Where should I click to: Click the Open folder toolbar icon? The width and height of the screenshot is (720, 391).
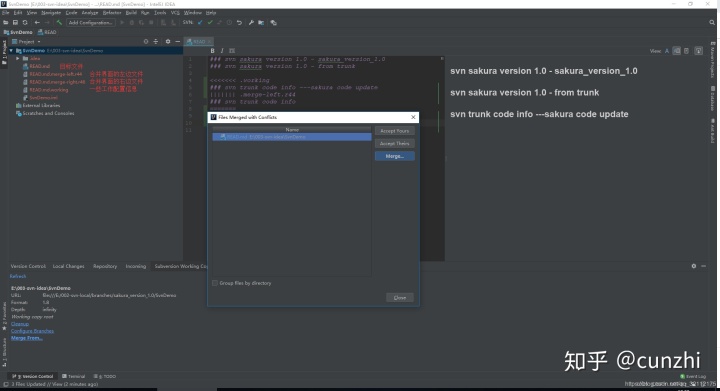pyautogui.click(x=6, y=22)
